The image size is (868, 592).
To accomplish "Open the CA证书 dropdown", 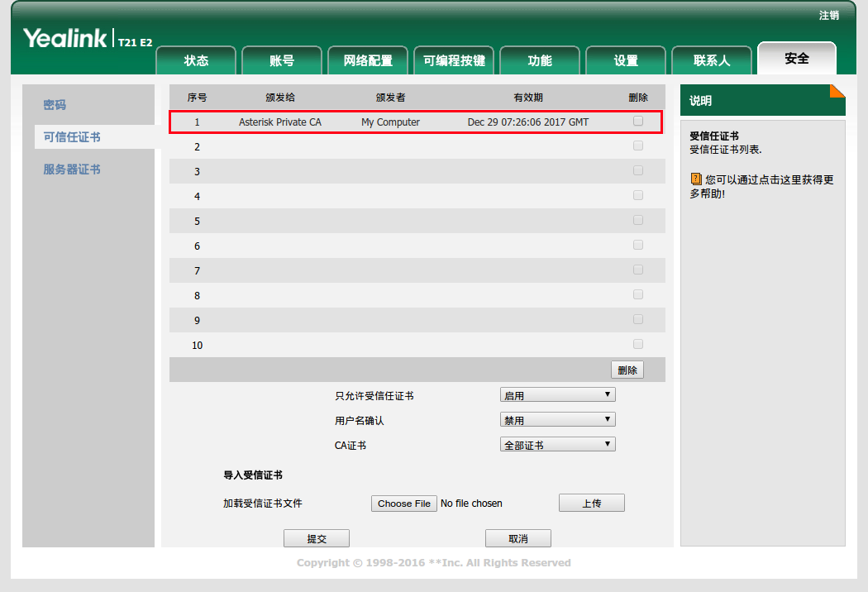I will coord(557,445).
